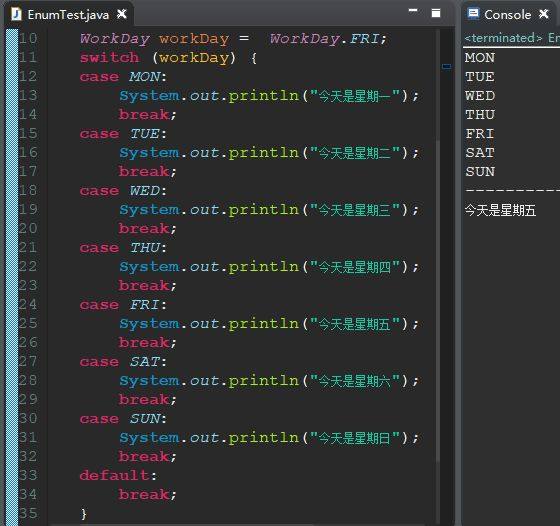Click break on line 14

145,114
